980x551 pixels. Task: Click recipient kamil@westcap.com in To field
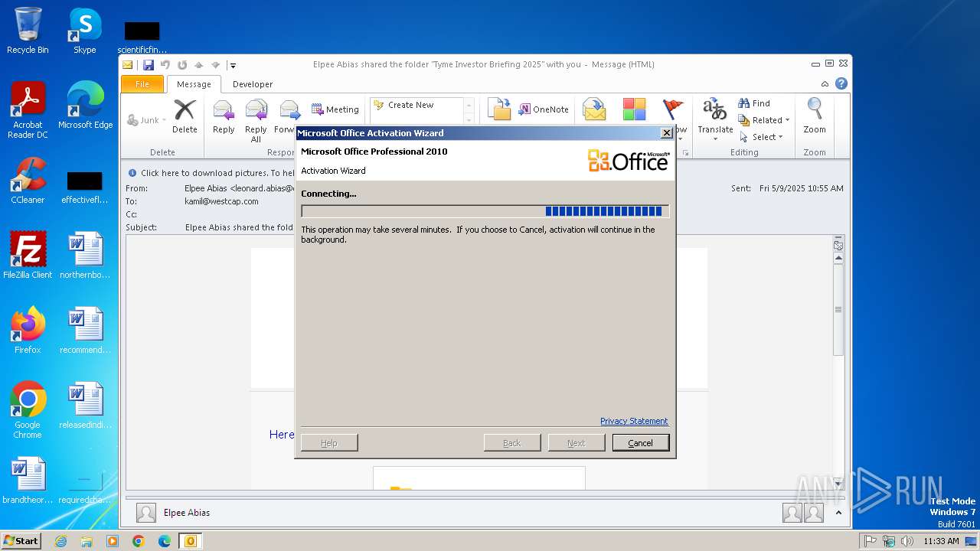pos(221,201)
